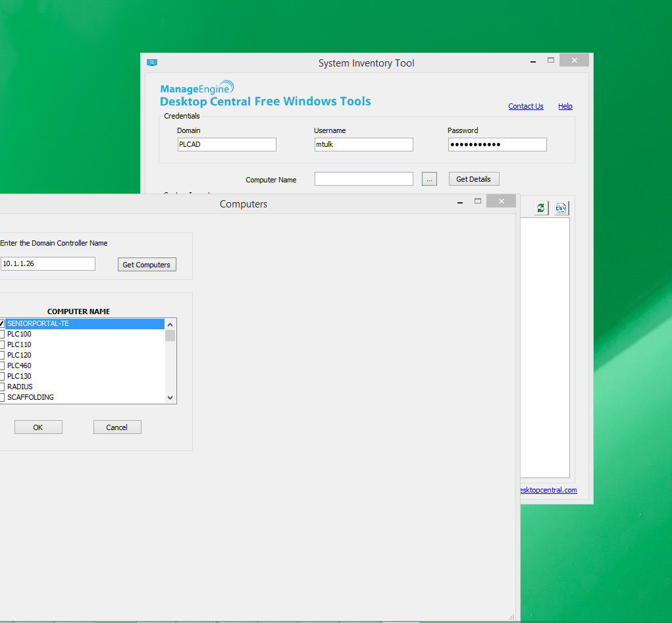The image size is (672, 623).
Task: Check the PLC130 checkbox
Action: [2, 376]
